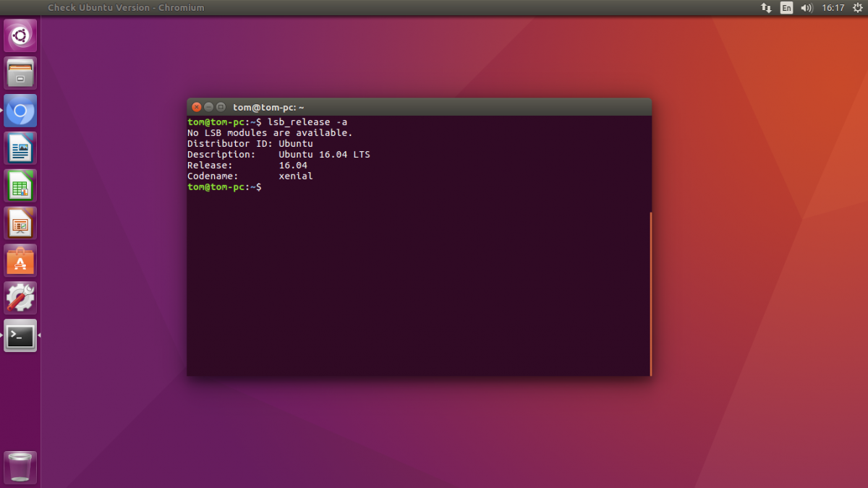
Task: Click the orange terminal scrollbar
Action: 650,294
